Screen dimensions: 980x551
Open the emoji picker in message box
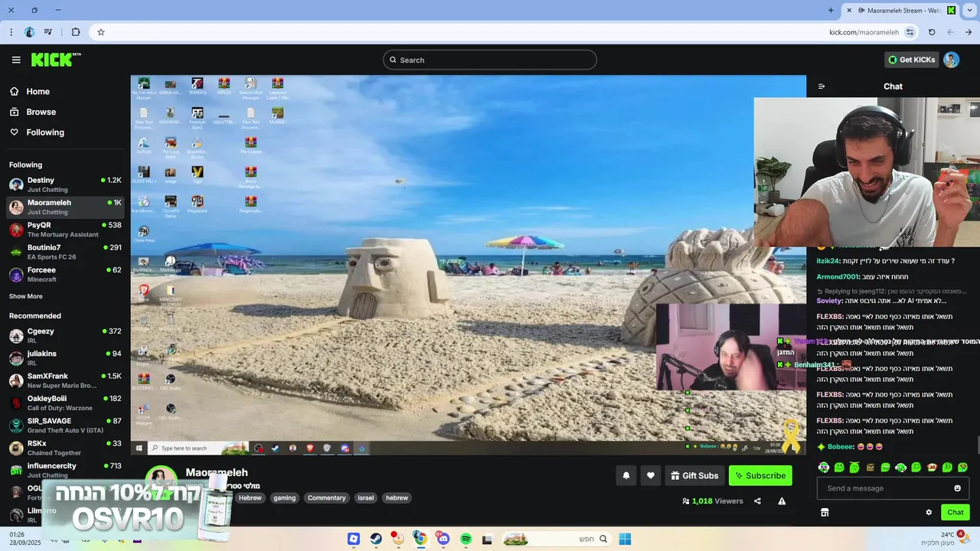(x=957, y=488)
